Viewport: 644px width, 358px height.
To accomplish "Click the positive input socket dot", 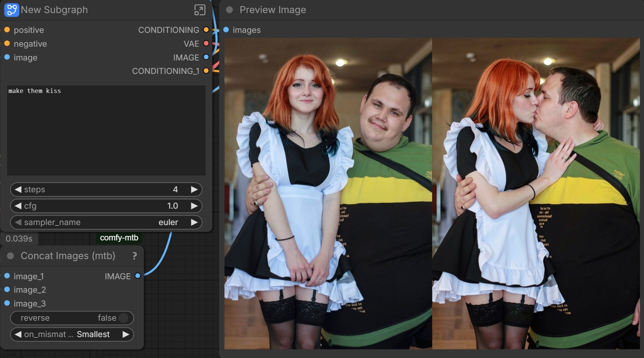I will pyautogui.click(x=7, y=29).
